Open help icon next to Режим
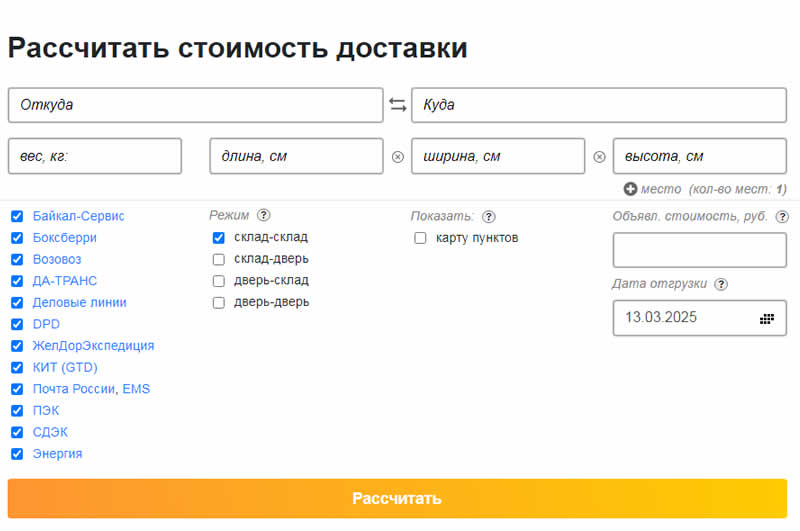 click(263, 215)
